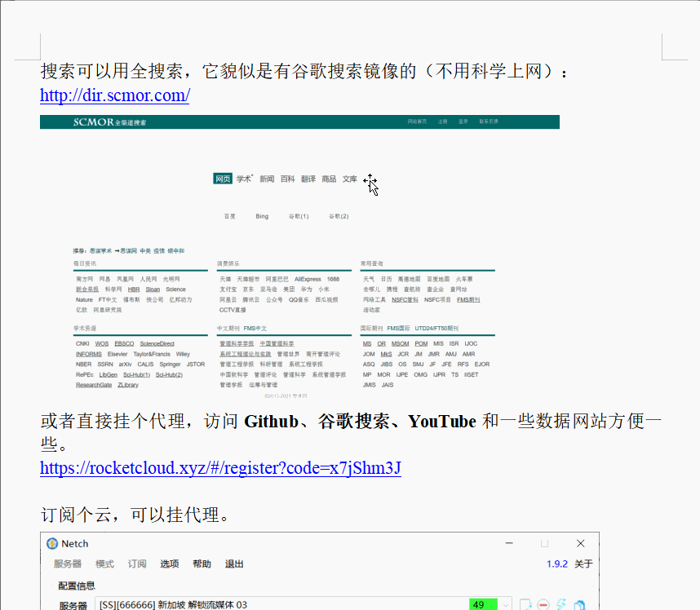Minimize the Netch window
The width and height of the screenshot is (700, 610).
coord(509,543)
